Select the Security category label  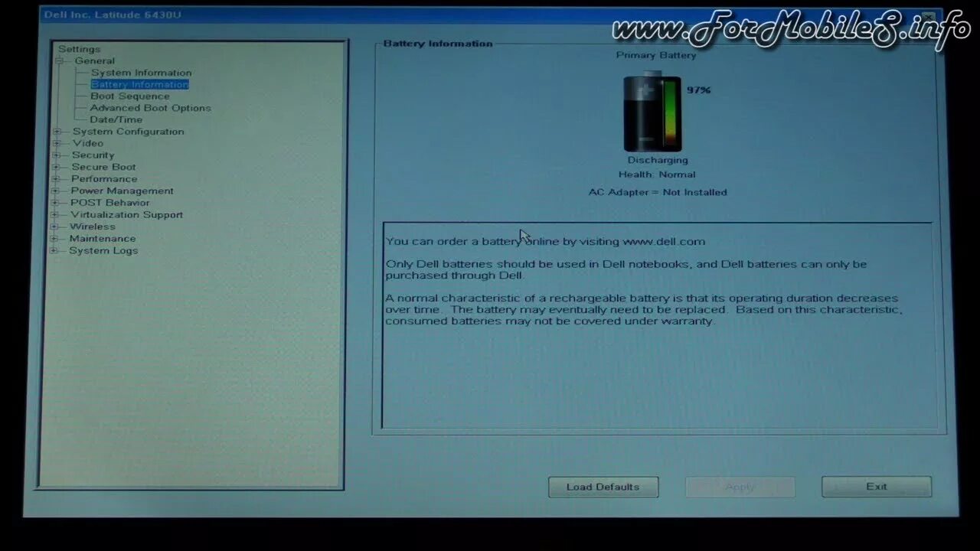pyautogui.click(x=93, y=155)
